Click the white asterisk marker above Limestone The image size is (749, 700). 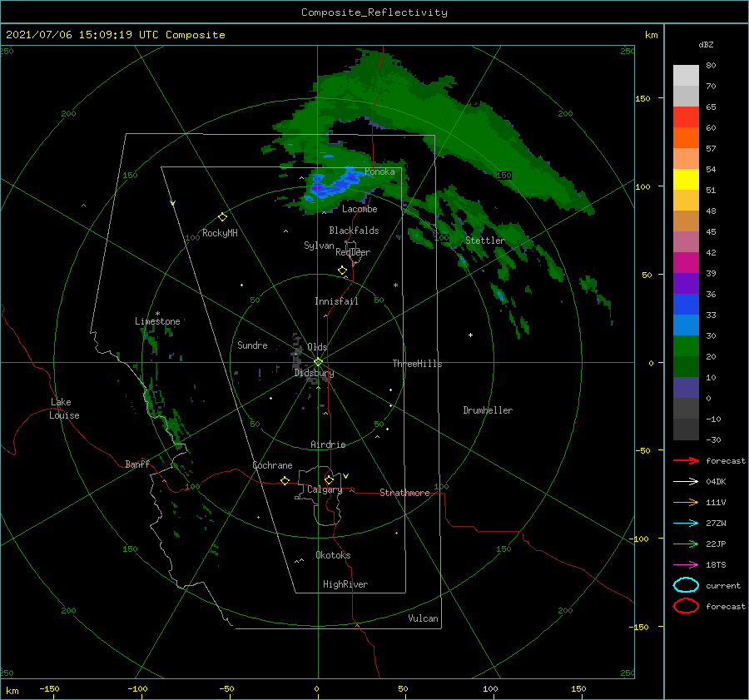(x=157, y=314)
